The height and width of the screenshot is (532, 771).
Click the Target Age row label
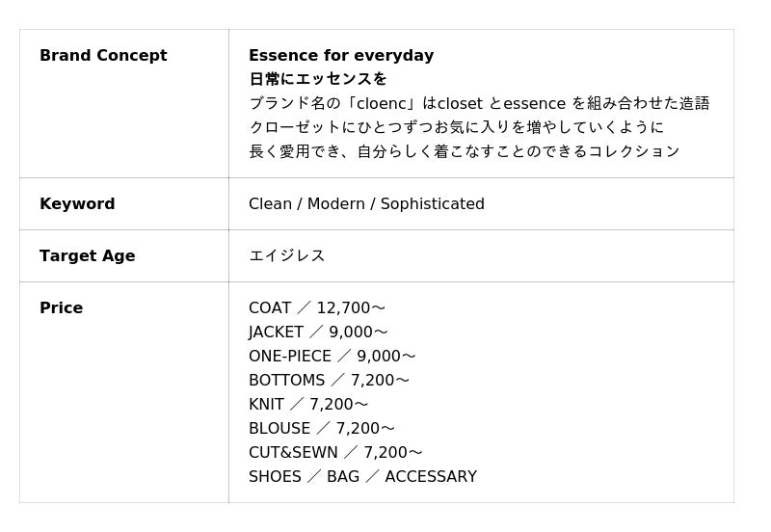pos(87,256)
